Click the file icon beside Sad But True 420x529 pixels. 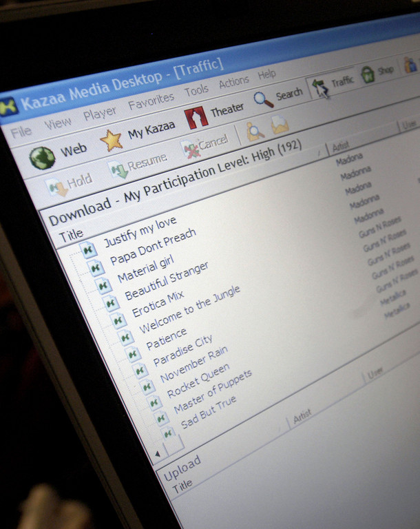(168, 434)
